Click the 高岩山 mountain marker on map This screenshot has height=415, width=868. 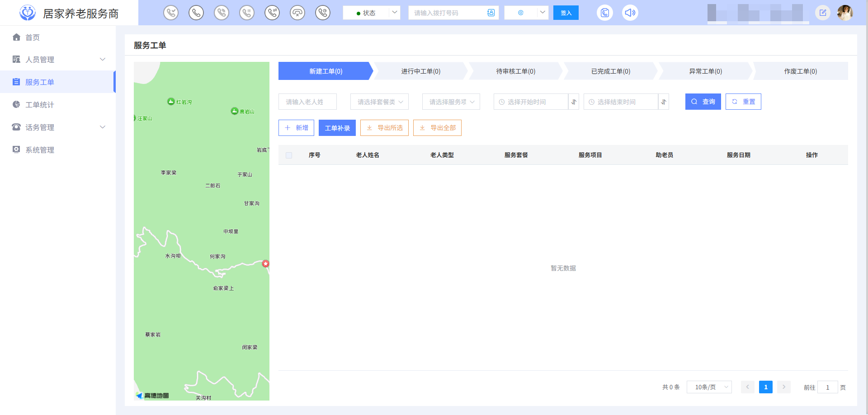point(234,111)
